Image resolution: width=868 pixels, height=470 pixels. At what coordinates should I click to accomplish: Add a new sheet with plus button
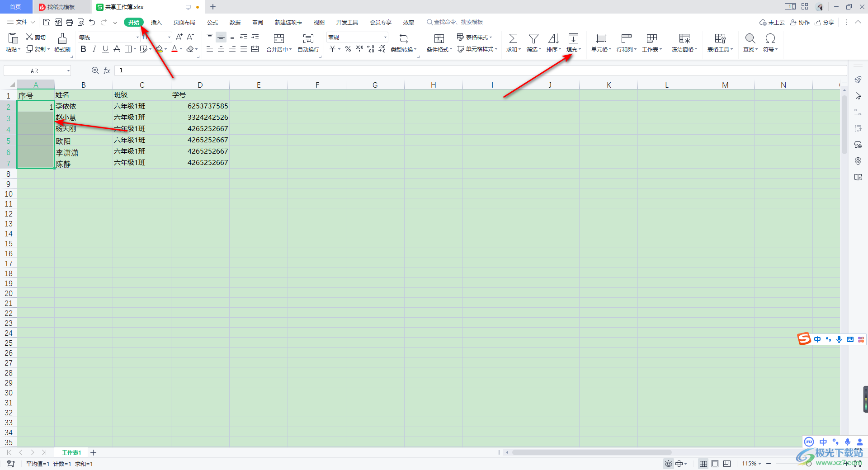94,452
